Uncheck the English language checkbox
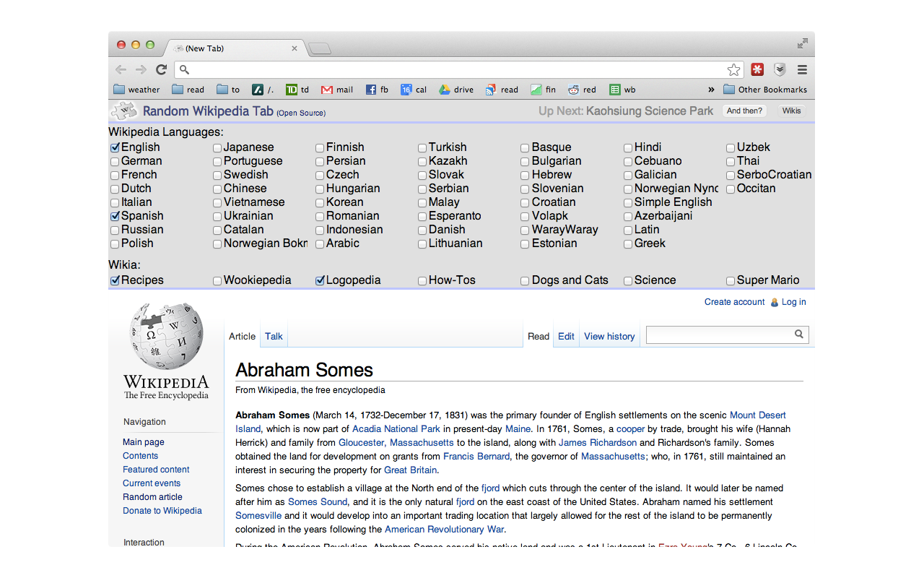The image size is (924, 578). point(115,147)
